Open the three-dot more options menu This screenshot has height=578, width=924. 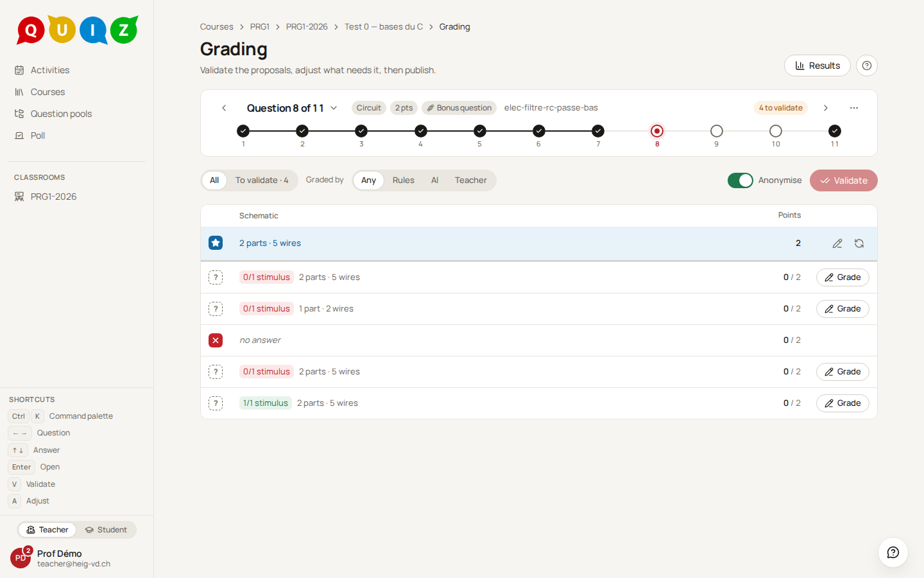click(x=854, y=108)
